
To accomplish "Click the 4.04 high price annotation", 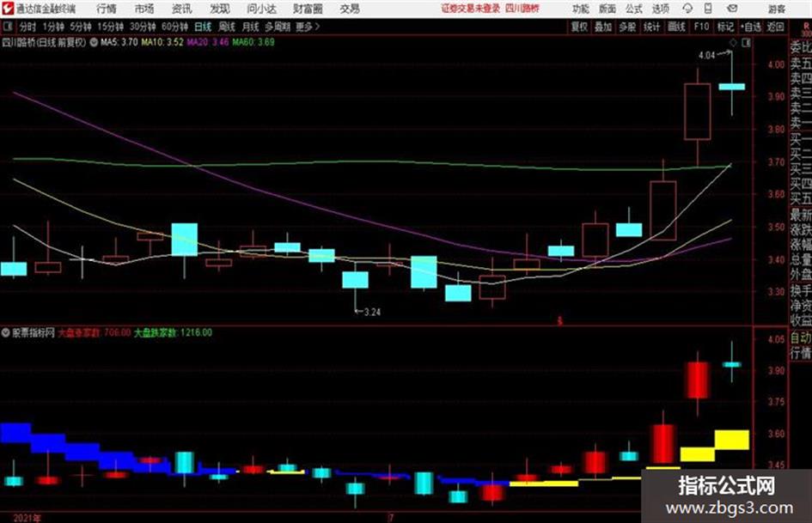I will click(x=706, y=56).
